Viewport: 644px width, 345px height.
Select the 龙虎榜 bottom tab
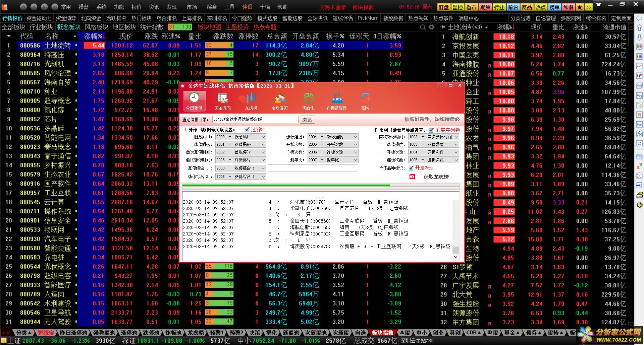(196, 333)
